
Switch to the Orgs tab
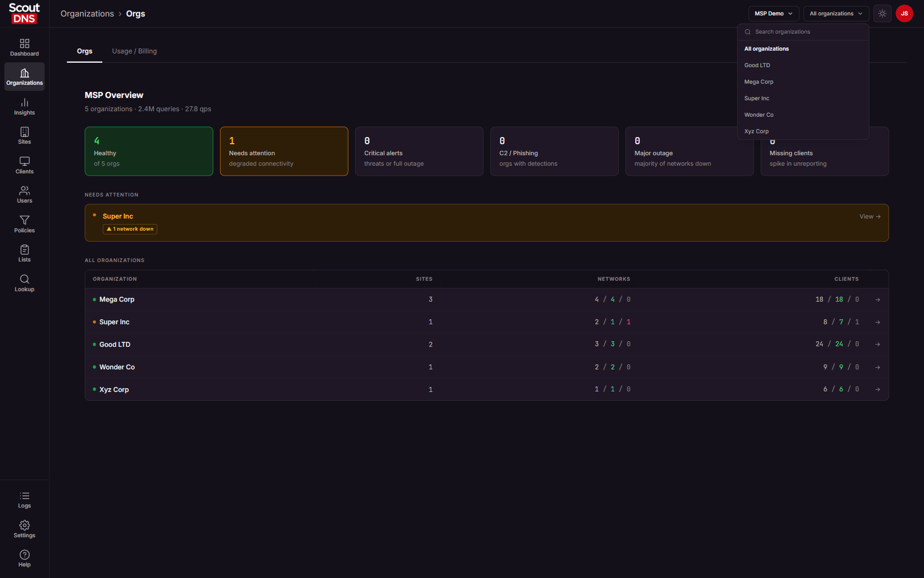click(85, 51)
